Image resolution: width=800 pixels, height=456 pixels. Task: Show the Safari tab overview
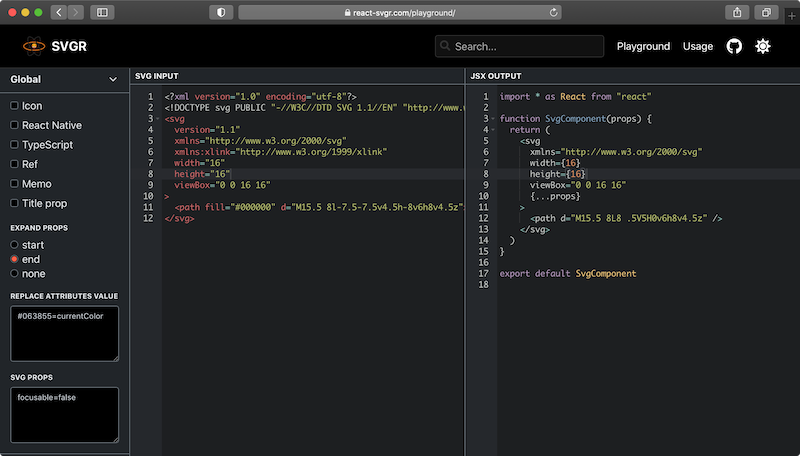[766, 12]
